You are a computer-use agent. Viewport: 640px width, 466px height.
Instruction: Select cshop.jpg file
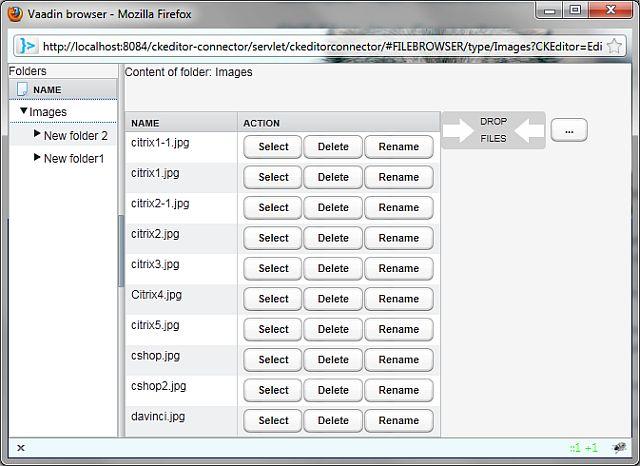coord(273,359)
